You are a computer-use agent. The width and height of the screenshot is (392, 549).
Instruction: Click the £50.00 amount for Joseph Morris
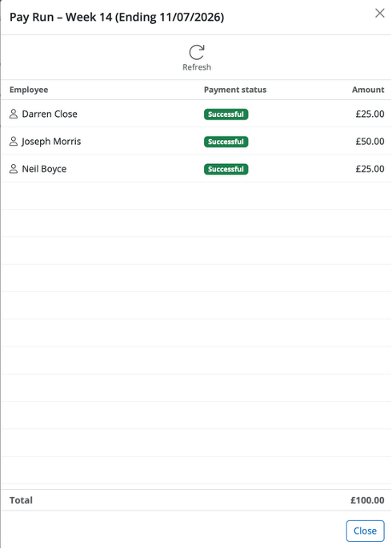pyautogui.click(x=370, y=142)
